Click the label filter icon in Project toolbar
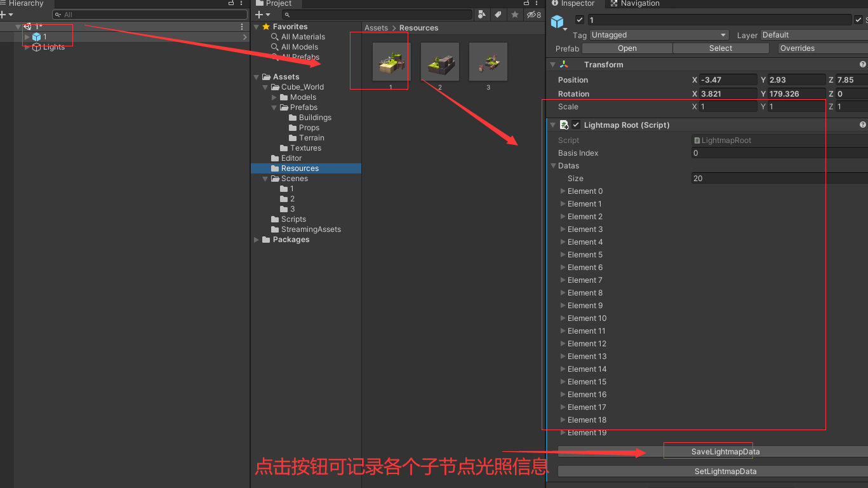This screenshot has width=868, height=488. [498, 14]
